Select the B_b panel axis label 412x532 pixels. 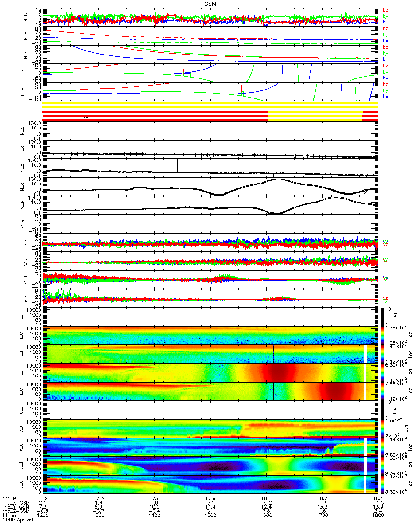tap(27, 18)
